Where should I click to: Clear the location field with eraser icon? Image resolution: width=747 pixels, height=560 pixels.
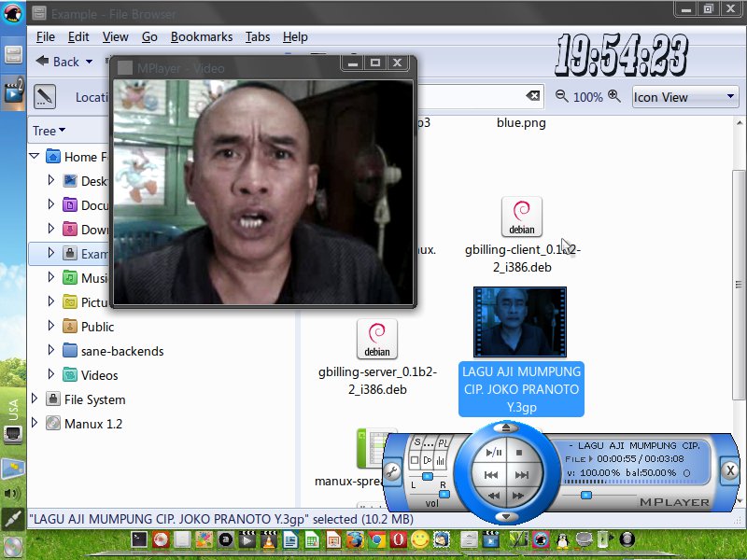point(532,96)
